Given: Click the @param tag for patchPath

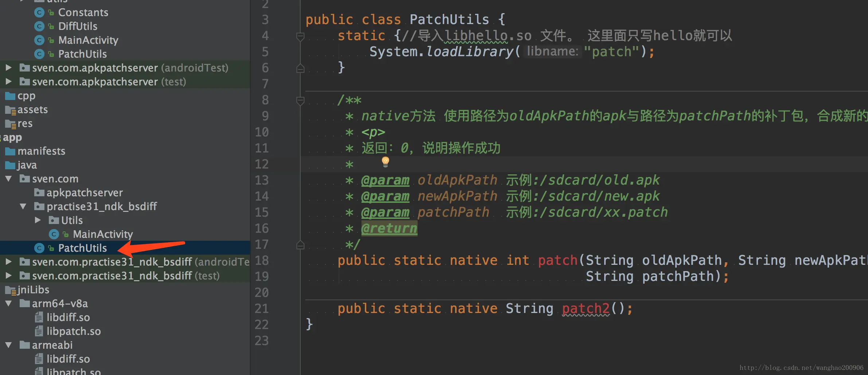Looking at the screenshot, I should (385, 212).
